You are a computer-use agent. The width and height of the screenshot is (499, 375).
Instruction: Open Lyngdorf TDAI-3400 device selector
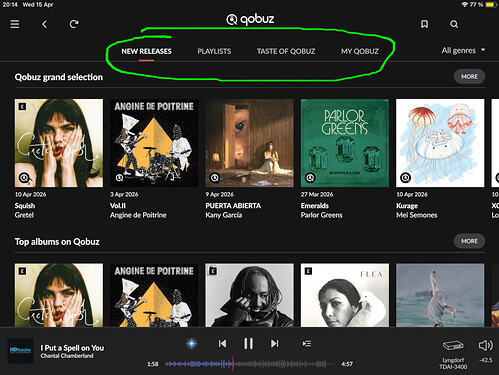[x=453, y=354]
